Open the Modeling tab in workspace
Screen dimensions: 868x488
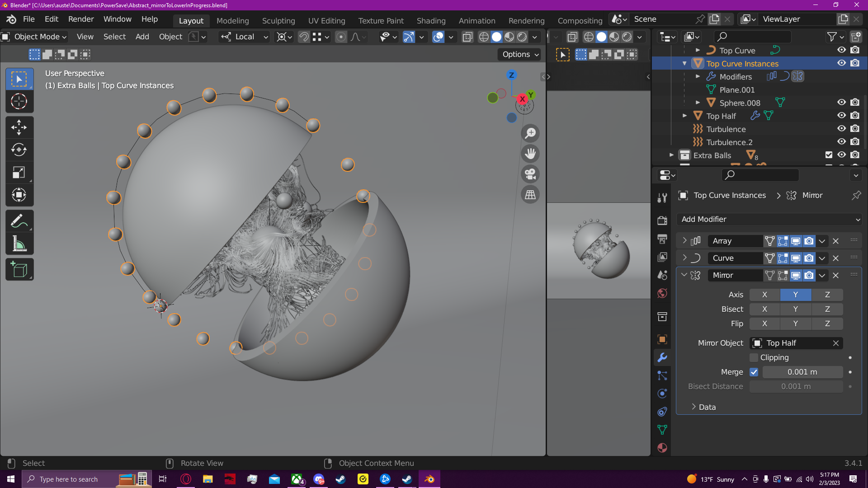(232, 20)
